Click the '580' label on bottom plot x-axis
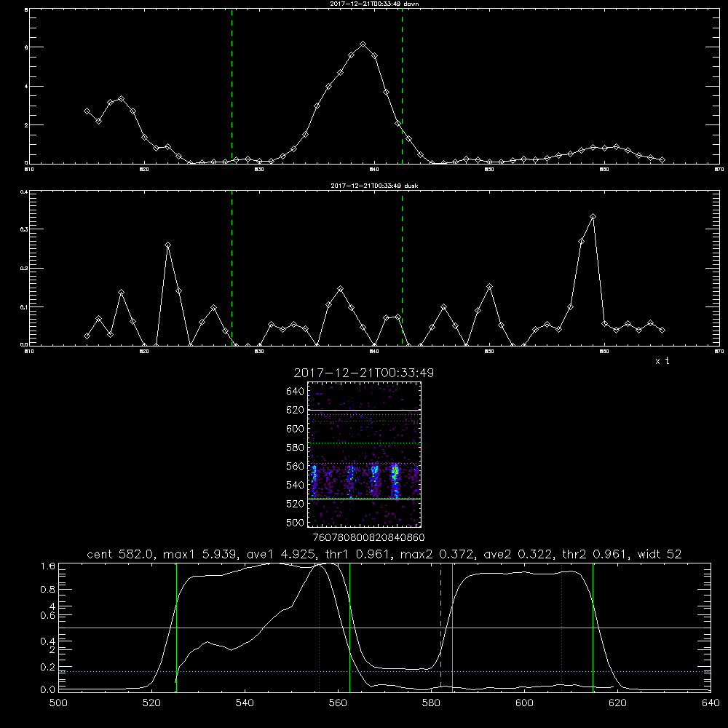The height and width of the screenshot is (728, 728). (431, 703)
